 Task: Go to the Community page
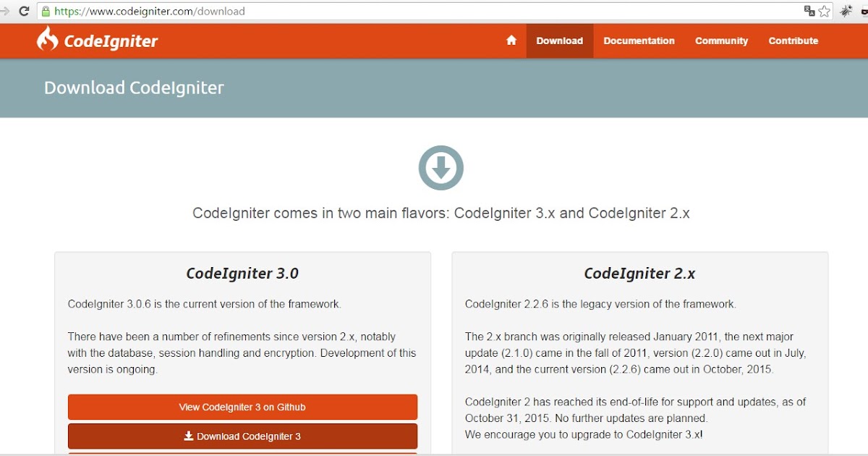(721, 41)
